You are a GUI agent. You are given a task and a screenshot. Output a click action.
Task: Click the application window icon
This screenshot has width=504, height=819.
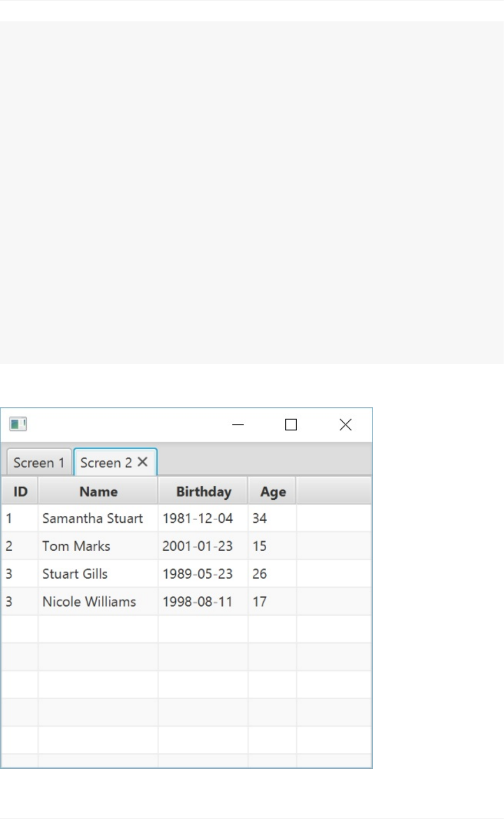point(18,424)
